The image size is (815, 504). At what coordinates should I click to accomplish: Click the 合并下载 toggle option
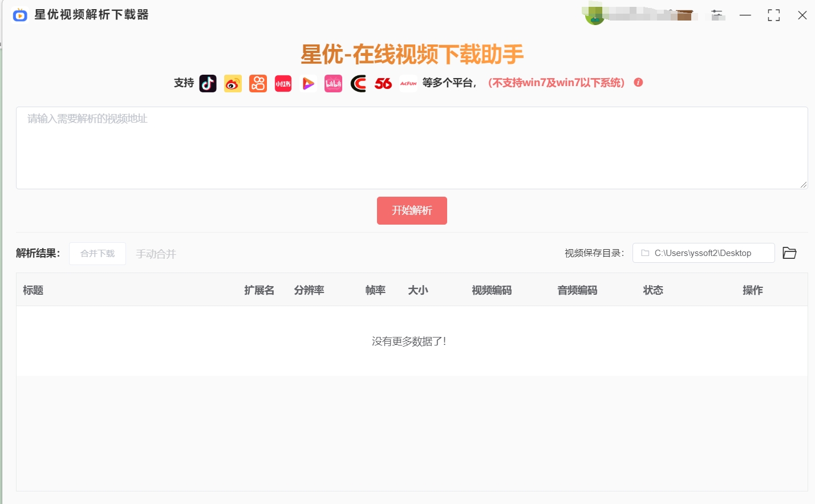click(97, 253)
